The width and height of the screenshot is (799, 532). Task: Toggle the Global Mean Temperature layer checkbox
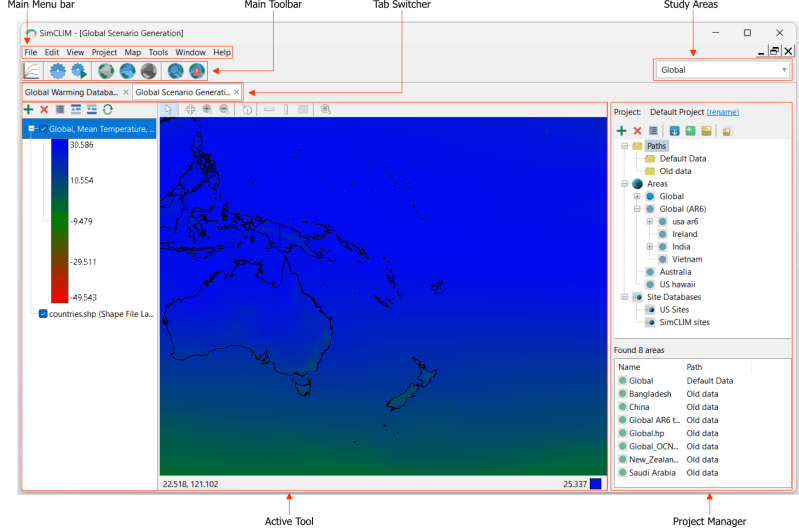[x=43, y=128]
